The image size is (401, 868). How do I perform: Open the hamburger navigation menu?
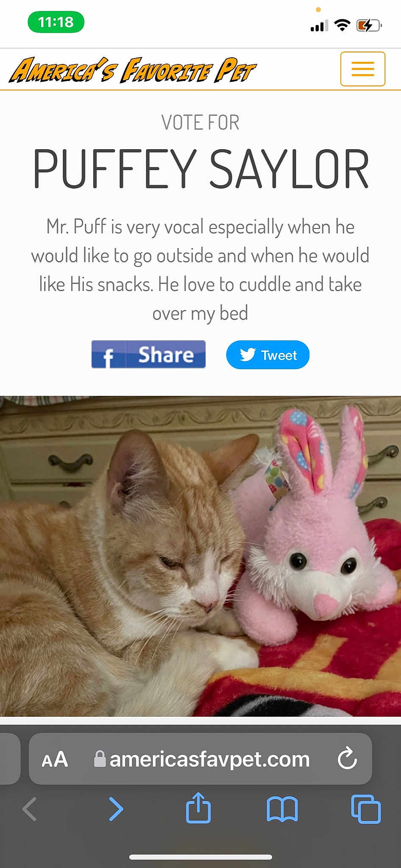[362, 69]
